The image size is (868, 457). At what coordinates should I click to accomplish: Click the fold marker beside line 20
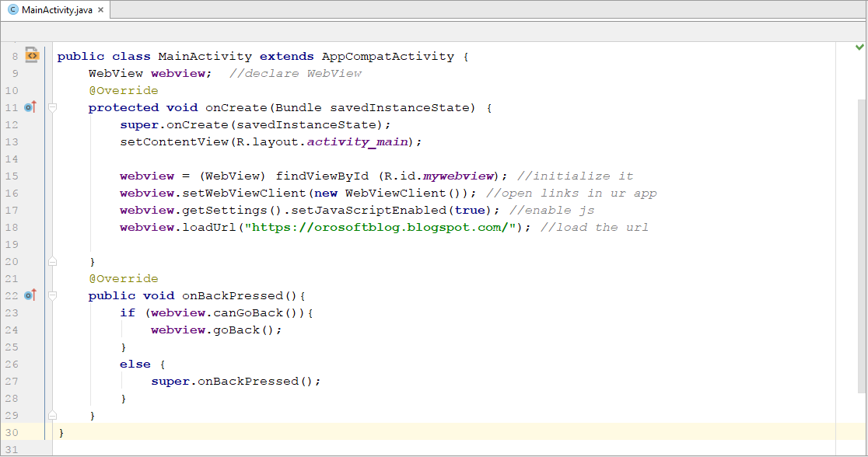[x=52, y=260]
